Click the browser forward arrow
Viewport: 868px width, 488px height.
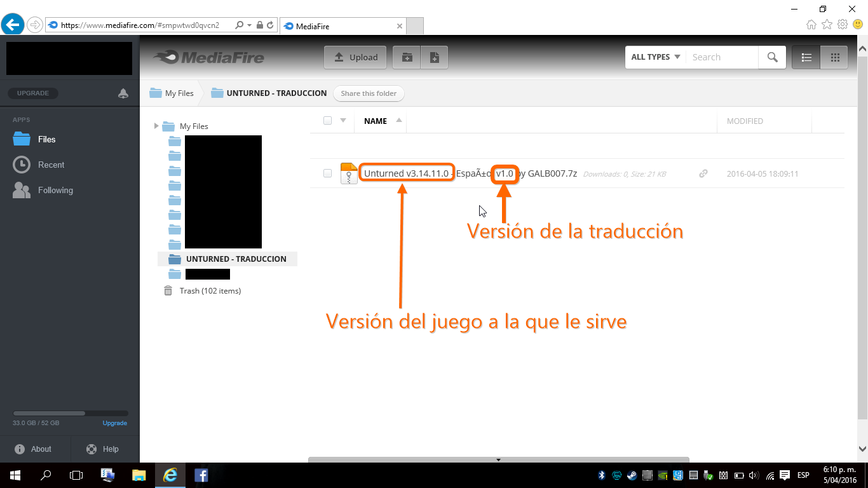click(x=34, y=25)
